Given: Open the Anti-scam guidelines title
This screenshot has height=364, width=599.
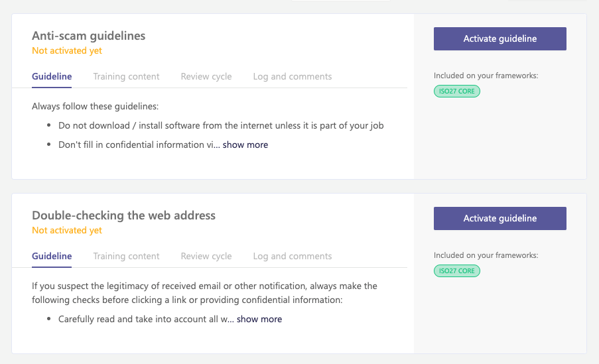Looking at the screenshot, I should point(89,36).
